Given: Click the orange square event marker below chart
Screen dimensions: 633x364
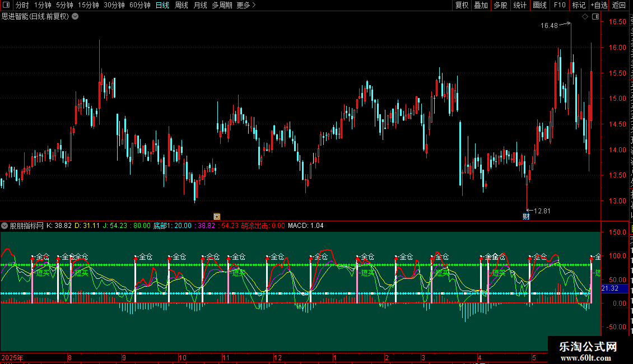Looking at the screenshot, I should point(217,217).
